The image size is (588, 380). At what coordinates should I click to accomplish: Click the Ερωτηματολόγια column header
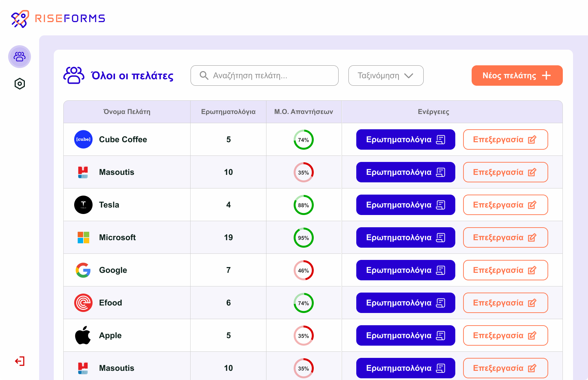[228, 112]
